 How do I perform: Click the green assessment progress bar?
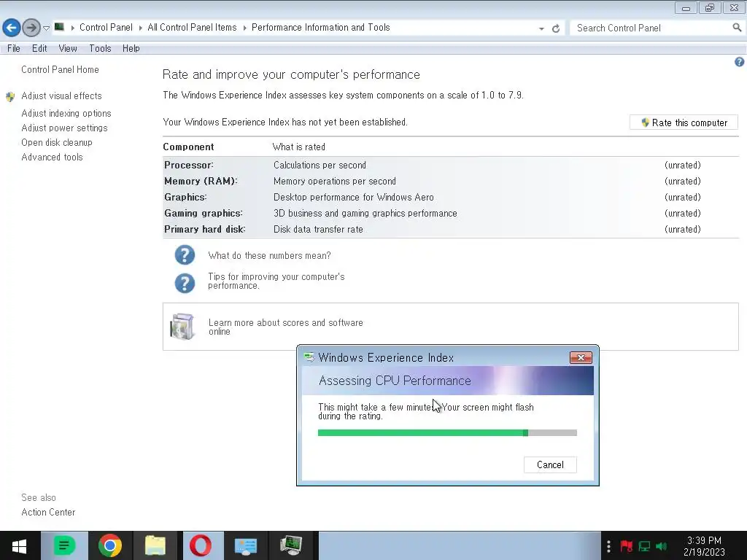[x=447, y=433]
